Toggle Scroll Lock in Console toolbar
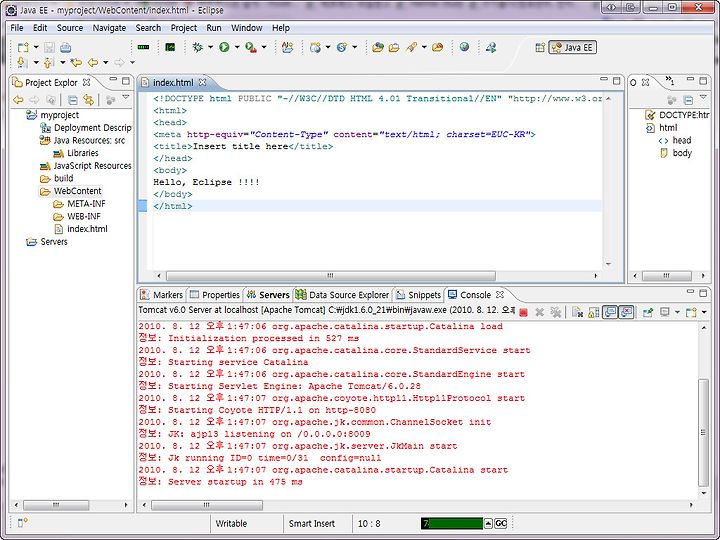 pyautogui.click(x=594, y=312)
